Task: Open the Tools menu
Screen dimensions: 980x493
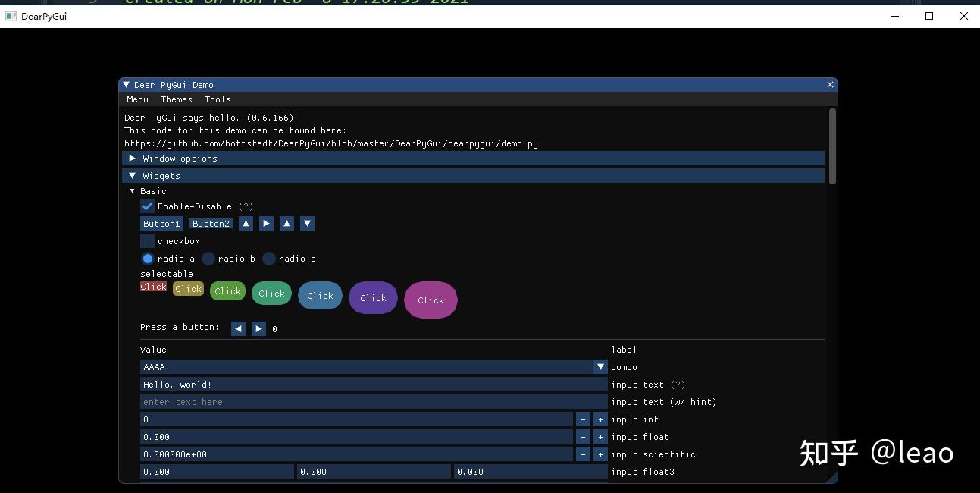Action: click(x=217, y=99)
